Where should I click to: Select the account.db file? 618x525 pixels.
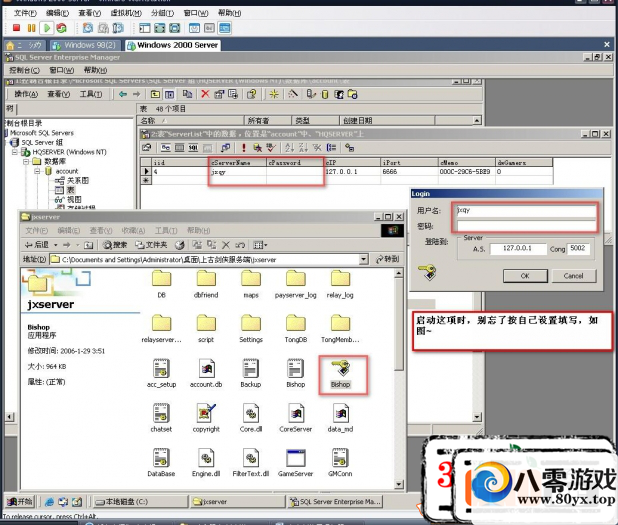206,373
